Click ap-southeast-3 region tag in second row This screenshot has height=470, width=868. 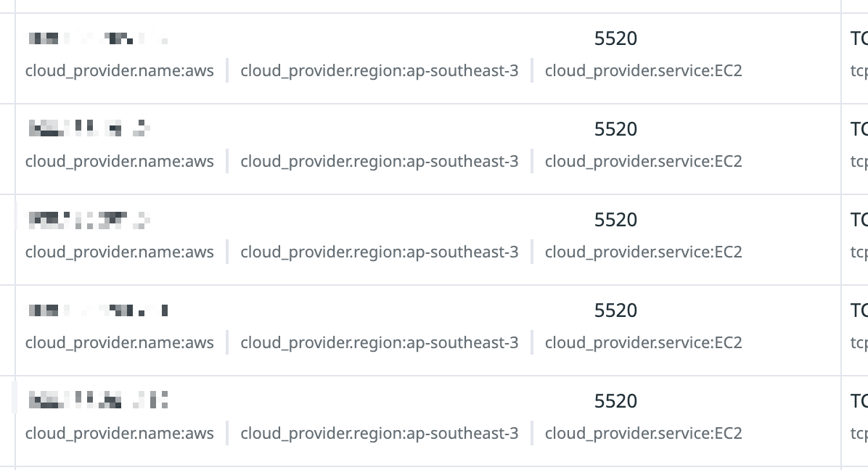point(379,162)
